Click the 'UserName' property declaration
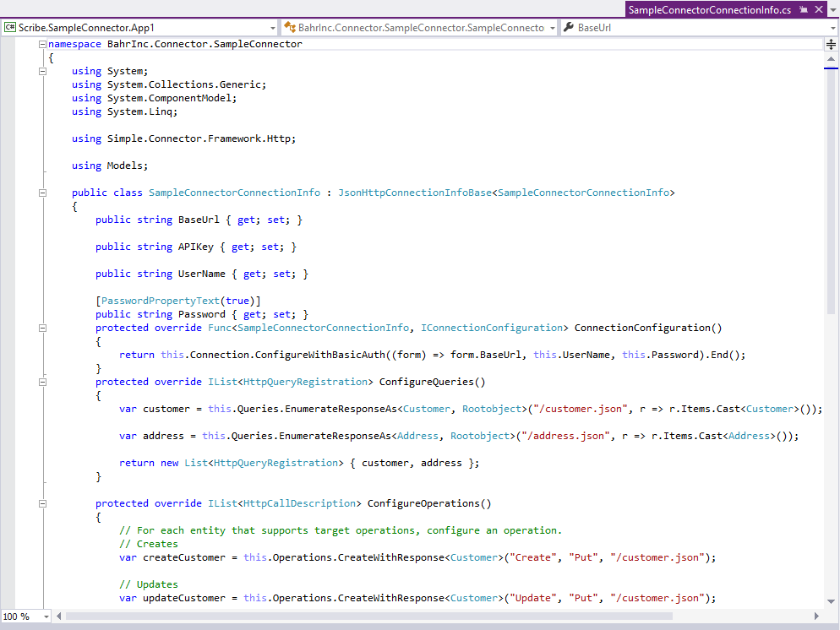Viewport: 840px width, 630px height. (x=201, y=274)
